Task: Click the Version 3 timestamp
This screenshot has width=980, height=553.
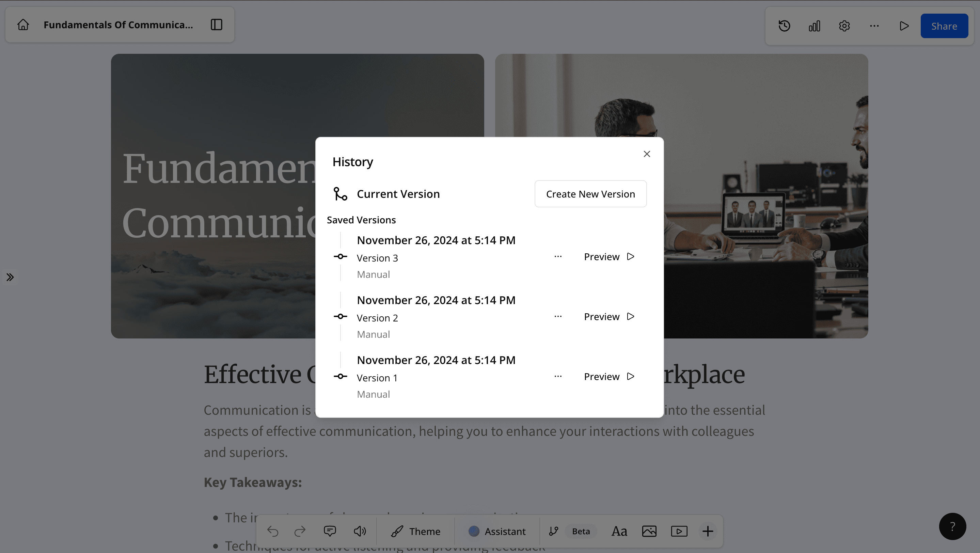Action: [436, 240]
